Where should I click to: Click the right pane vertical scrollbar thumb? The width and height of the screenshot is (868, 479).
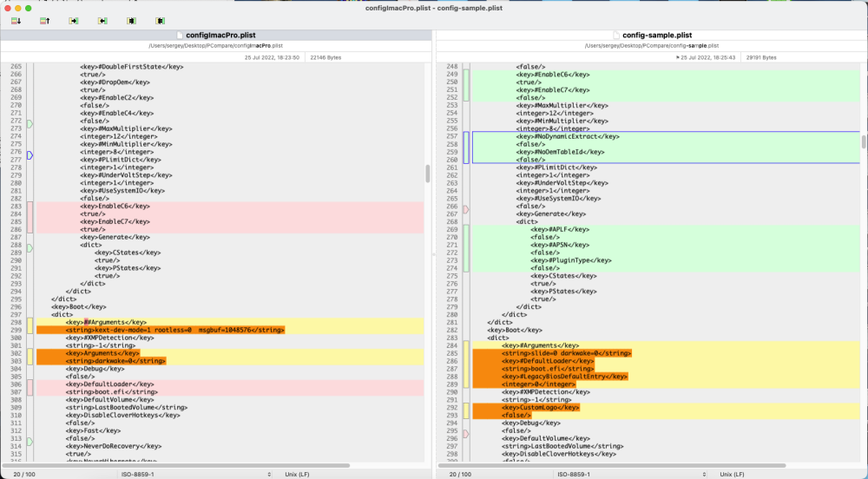tap(864, 141)
